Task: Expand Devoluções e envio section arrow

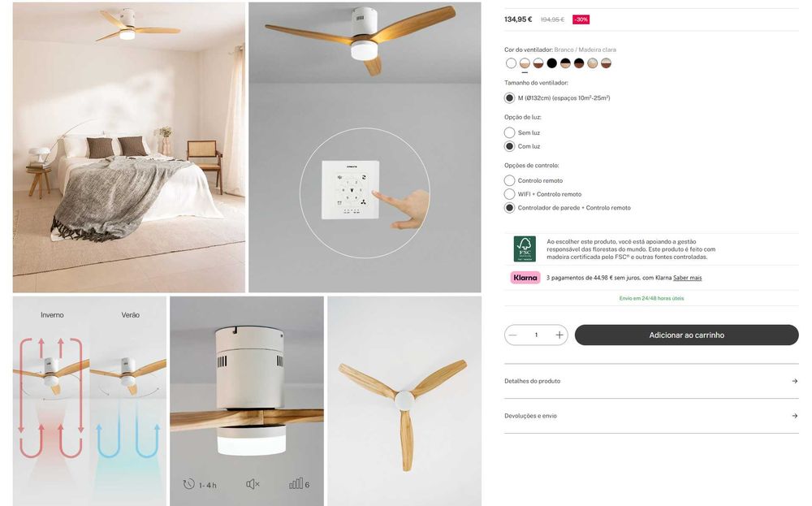Action: click(x=794, y=416)
